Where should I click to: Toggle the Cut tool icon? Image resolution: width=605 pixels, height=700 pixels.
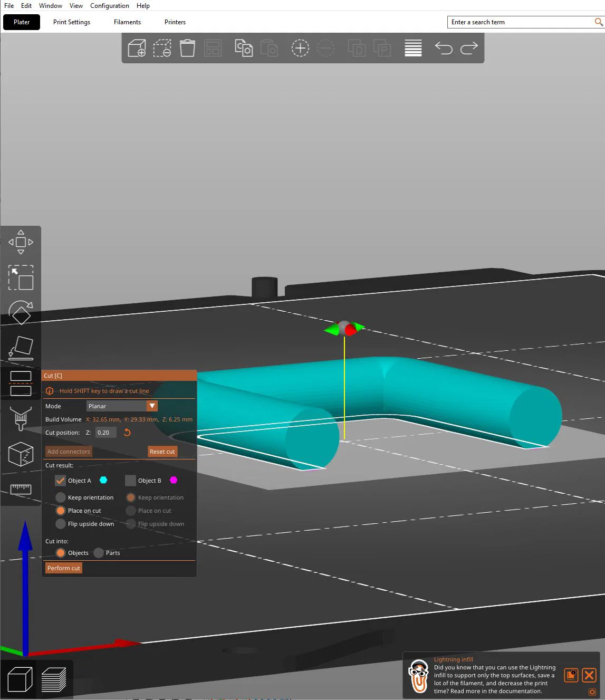tap(21, 383)
